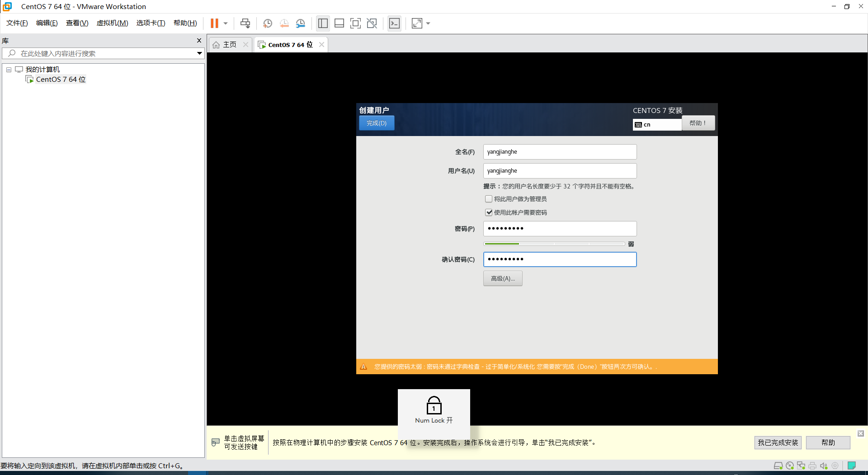The width and height of the screenshot is (868, 475).
Task: Open the 帮助(H) menu
Action: coord(185,23)
